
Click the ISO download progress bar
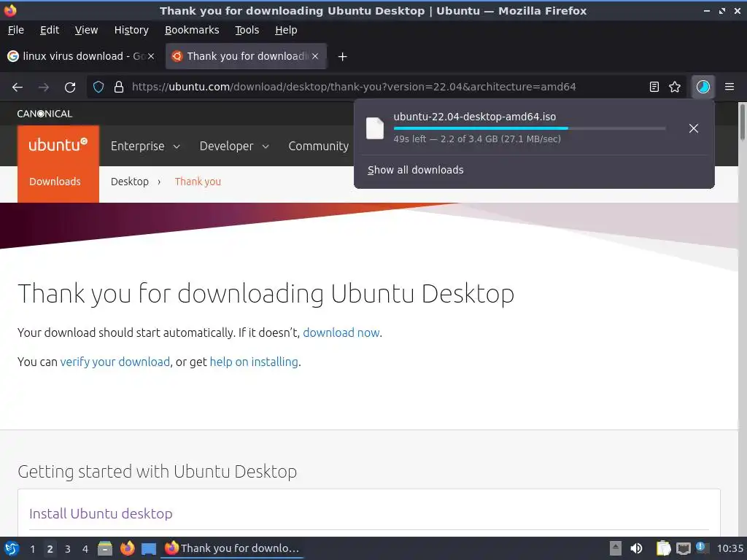530,128
